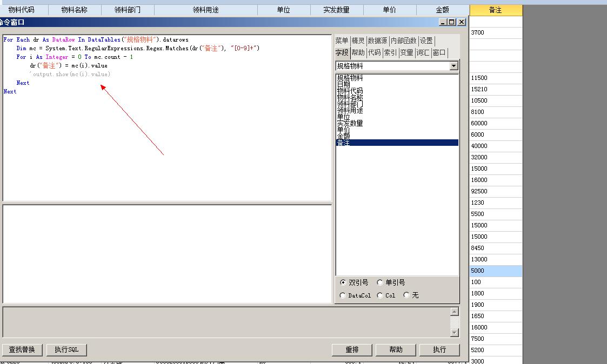Select the 备注 cell with 7500
The height and width of the screenshot is (364, 607).
click(496, 339)
